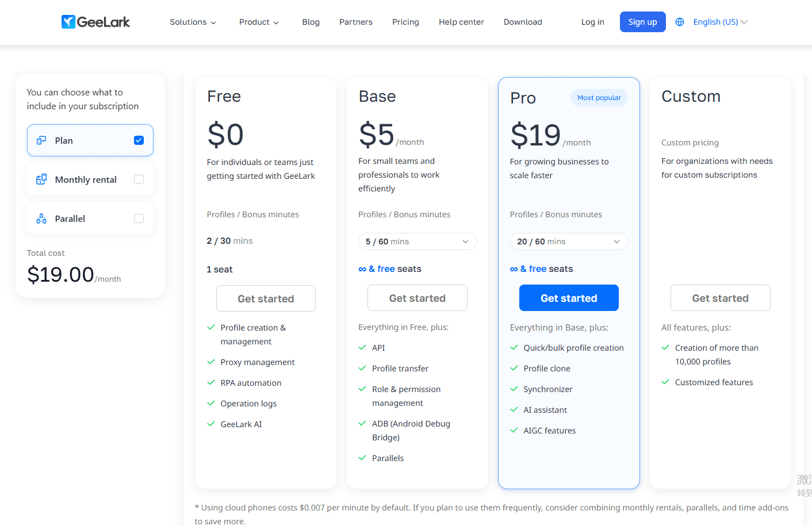
Task: Click the Most popular badge
Action: pos(599,98)
